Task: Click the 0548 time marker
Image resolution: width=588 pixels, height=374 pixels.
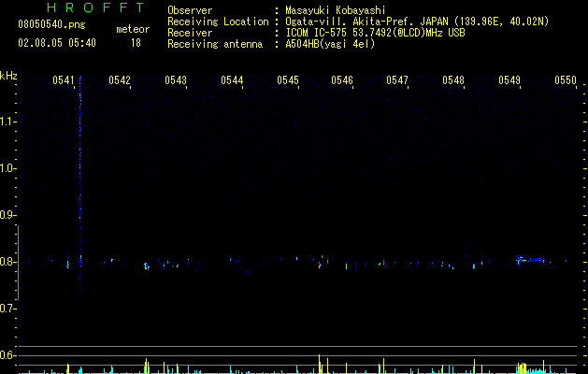Action: pos(453,80)
